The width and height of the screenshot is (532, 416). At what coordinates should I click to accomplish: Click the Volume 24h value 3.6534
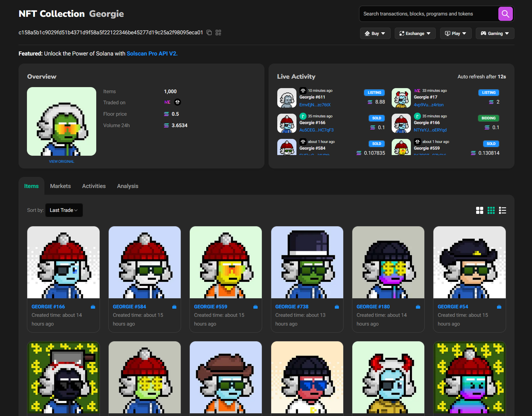point(179,125)
